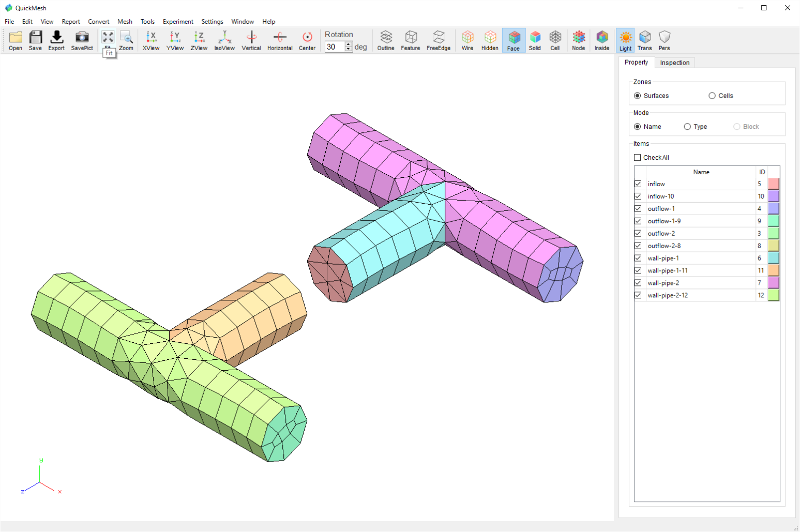The height and width of the screenshot is (532, 800).
Task: Uncheck the outflow-1-9 checkbox
Action: 638,221
